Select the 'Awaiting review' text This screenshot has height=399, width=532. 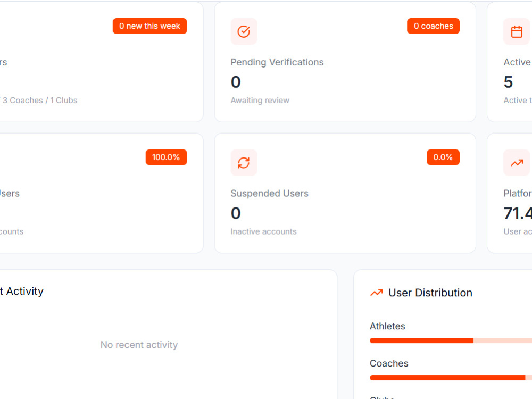click(260, 101)
